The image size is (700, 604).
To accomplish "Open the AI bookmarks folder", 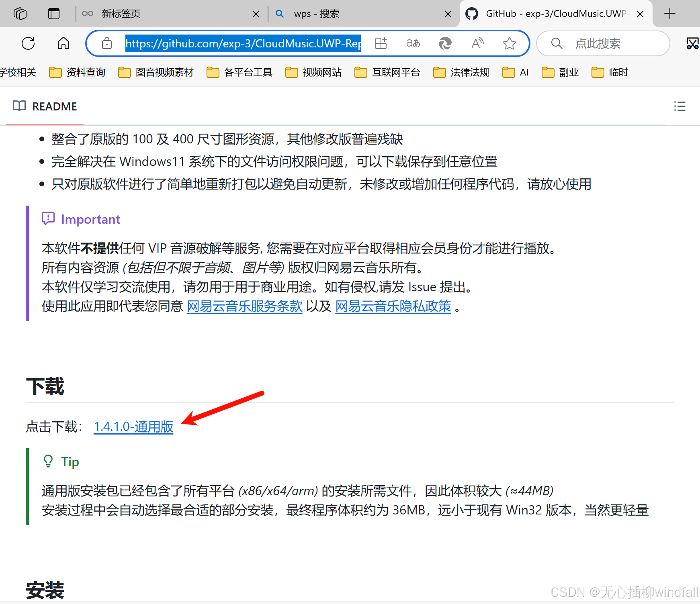I will pyautogui.click(x=516, y=72).
